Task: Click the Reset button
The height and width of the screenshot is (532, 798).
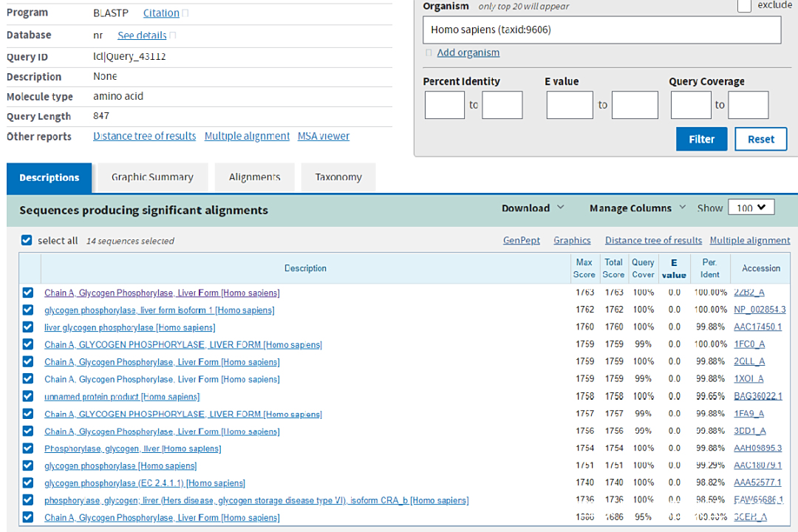Action: [x=760, y=139]
